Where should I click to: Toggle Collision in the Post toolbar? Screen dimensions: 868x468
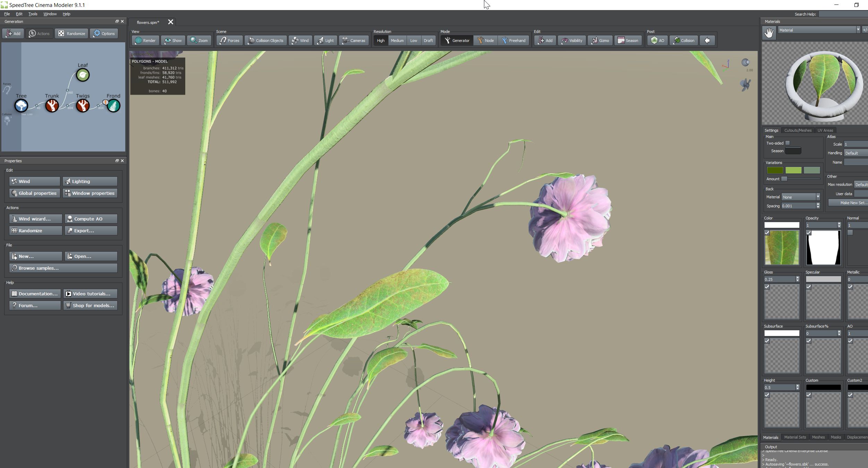[x=684, y=41]
